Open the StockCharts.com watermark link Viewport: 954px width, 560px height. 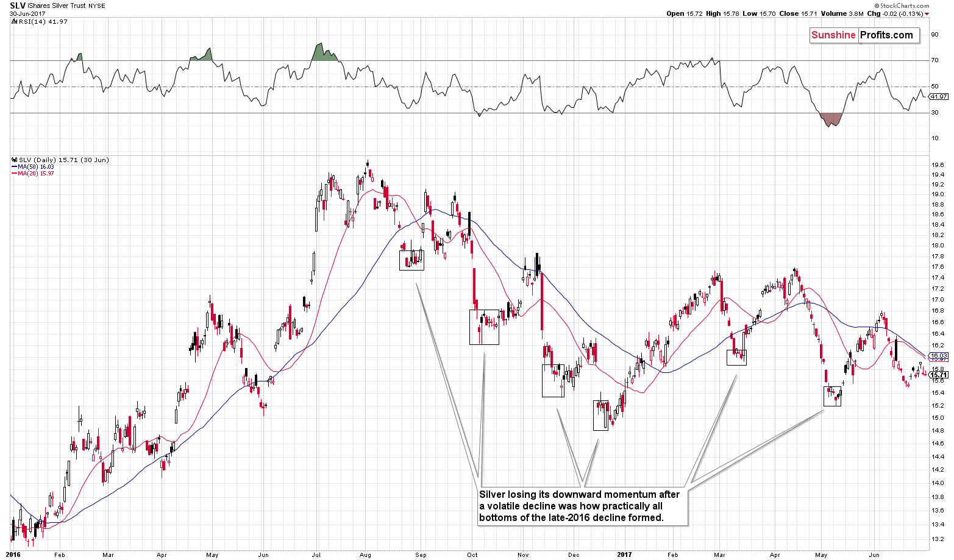click(905, 5)
